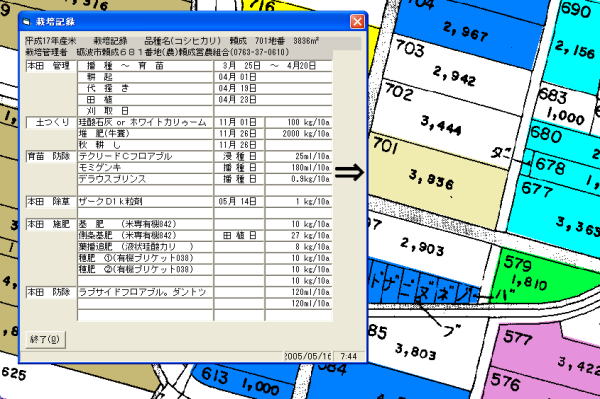Close the 栽培記録 dialog window
Viewport: 600px width, 399px height.
[x=357, y=22]
